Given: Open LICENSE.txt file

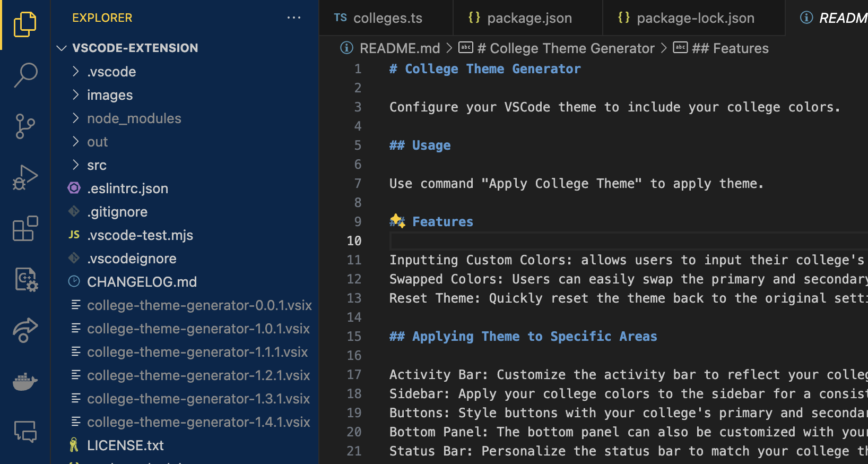Looking at the screenshot, I should (125, 445).
